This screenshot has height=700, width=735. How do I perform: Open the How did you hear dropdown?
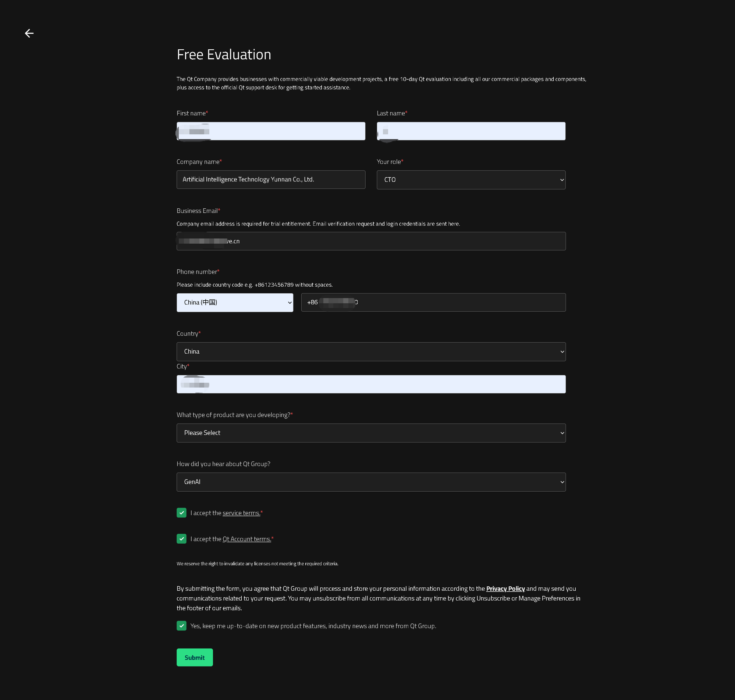(x=371, y=482)
